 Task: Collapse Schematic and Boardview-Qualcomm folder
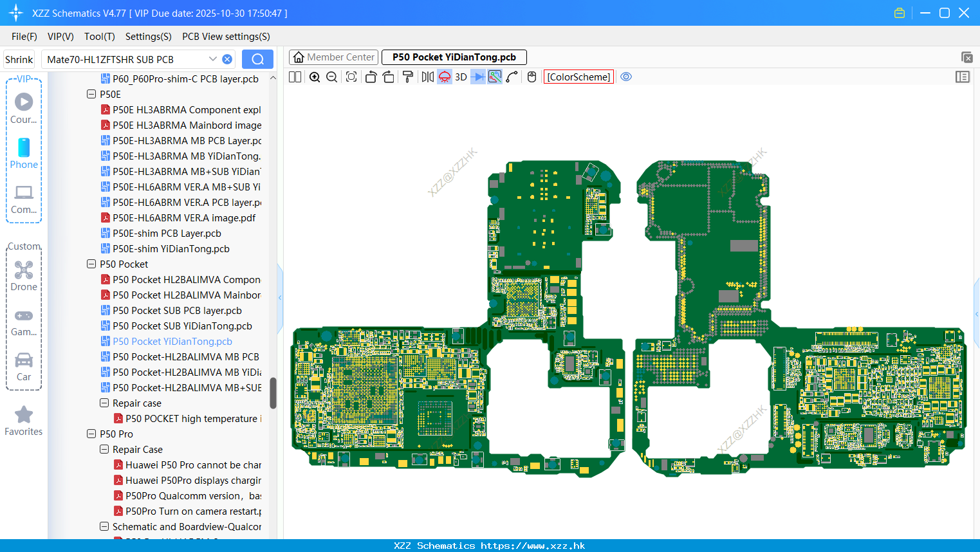pos(104,526)
